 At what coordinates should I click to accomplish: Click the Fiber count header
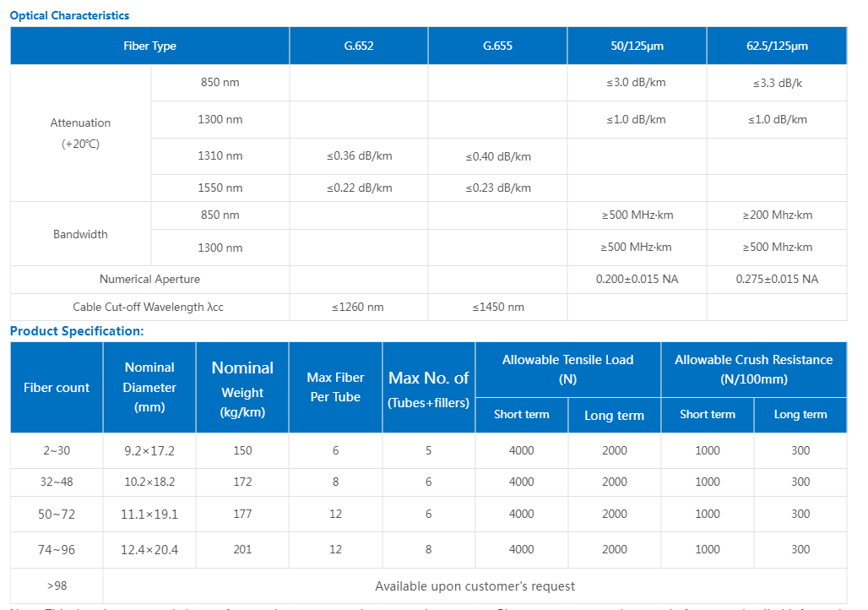(x=57, y=387)
